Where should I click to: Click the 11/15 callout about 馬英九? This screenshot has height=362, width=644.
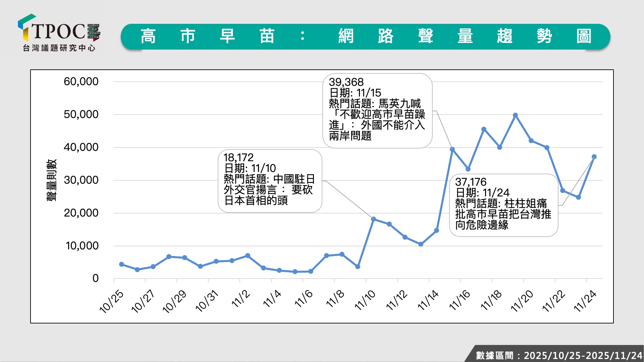377,111
